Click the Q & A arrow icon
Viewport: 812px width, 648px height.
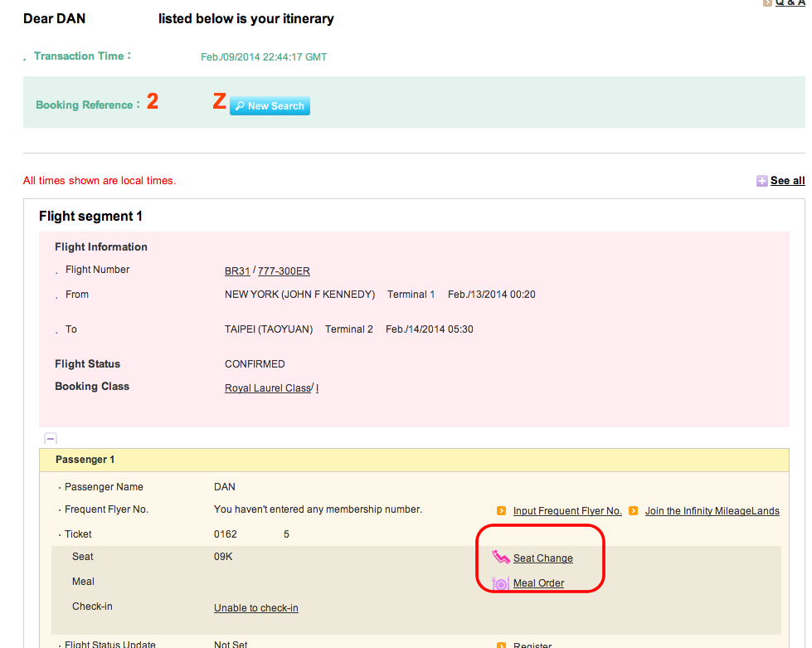coord(767,2)
